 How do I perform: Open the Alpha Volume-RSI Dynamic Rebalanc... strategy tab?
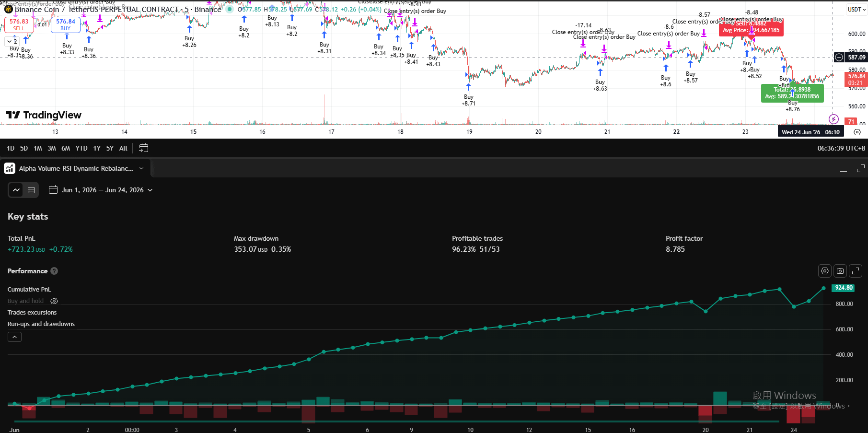click(x=76, y=168)
